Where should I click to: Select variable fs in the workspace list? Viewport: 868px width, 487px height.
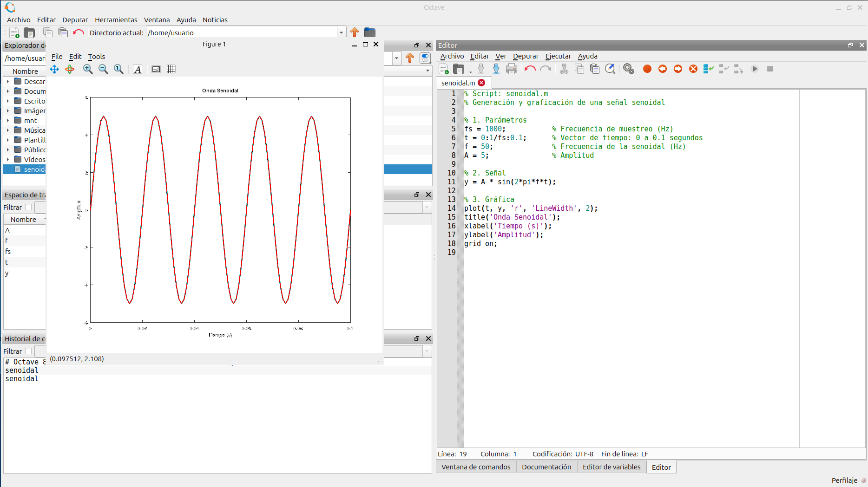click(x=8, y=252)
